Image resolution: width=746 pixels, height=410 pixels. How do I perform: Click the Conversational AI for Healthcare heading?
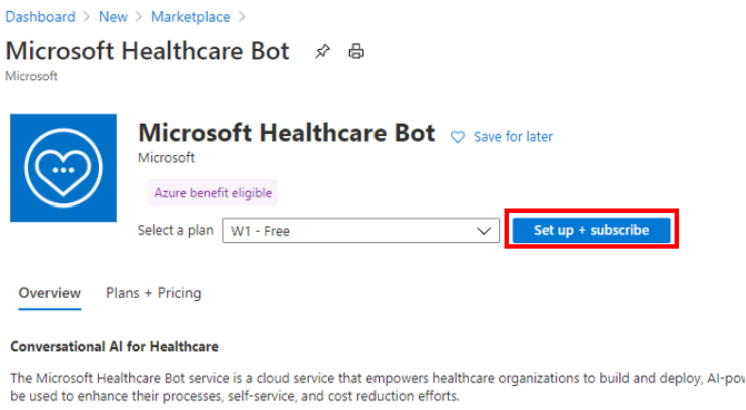pos(114,346)
